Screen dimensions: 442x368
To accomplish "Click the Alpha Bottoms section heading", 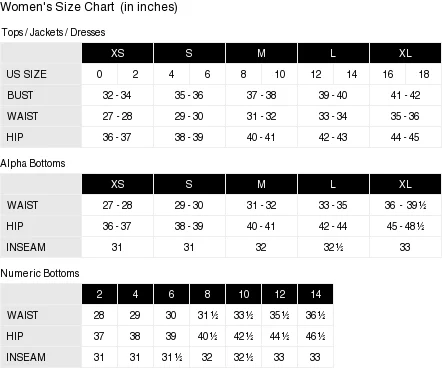I will [x=33, y=163].
